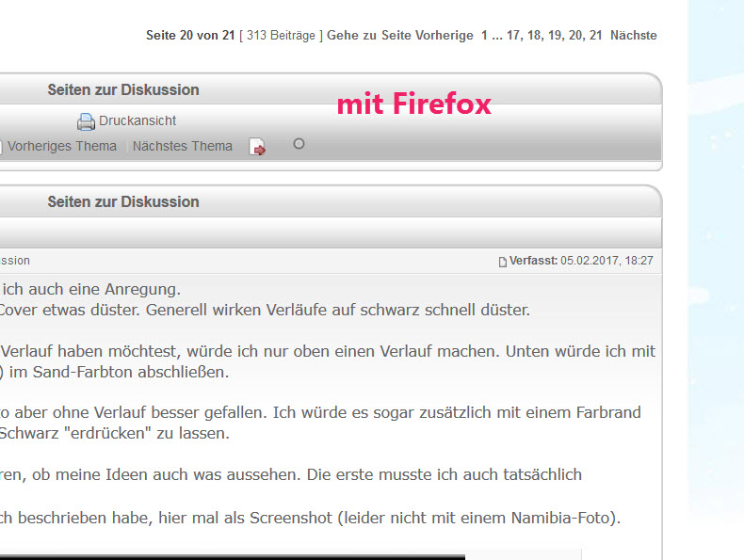Click the line ending 'mit einem Namibia-Foto).'

(x=311, y=518)
